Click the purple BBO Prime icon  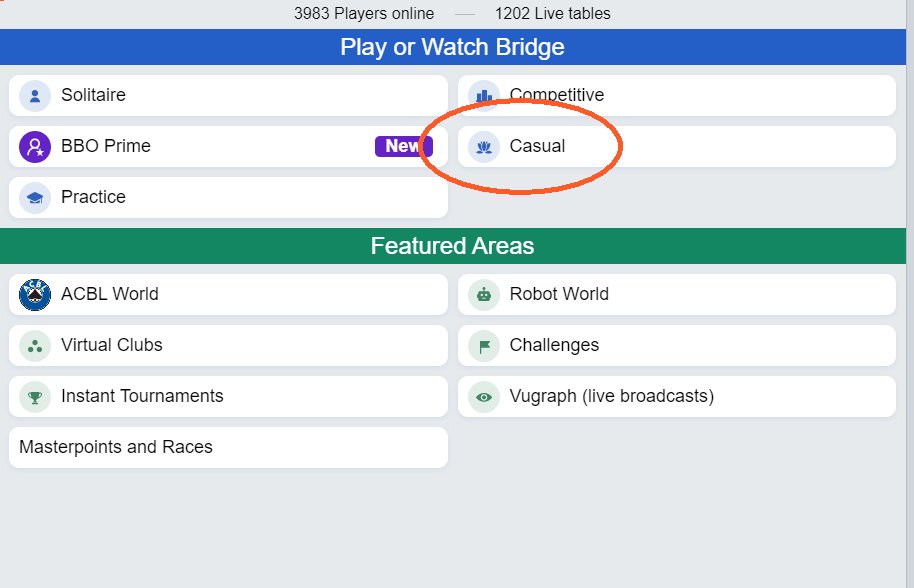(35, 147)
